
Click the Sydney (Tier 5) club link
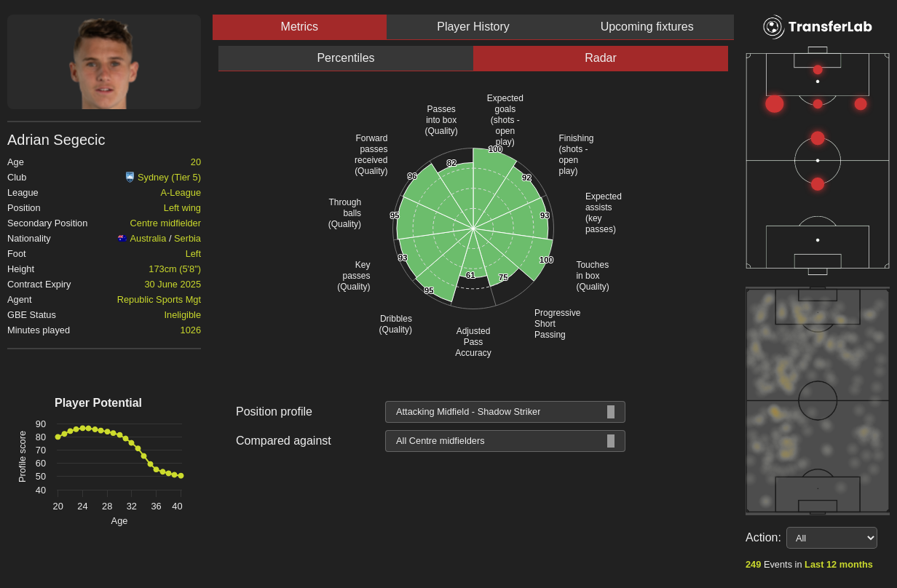click(169, 178)
